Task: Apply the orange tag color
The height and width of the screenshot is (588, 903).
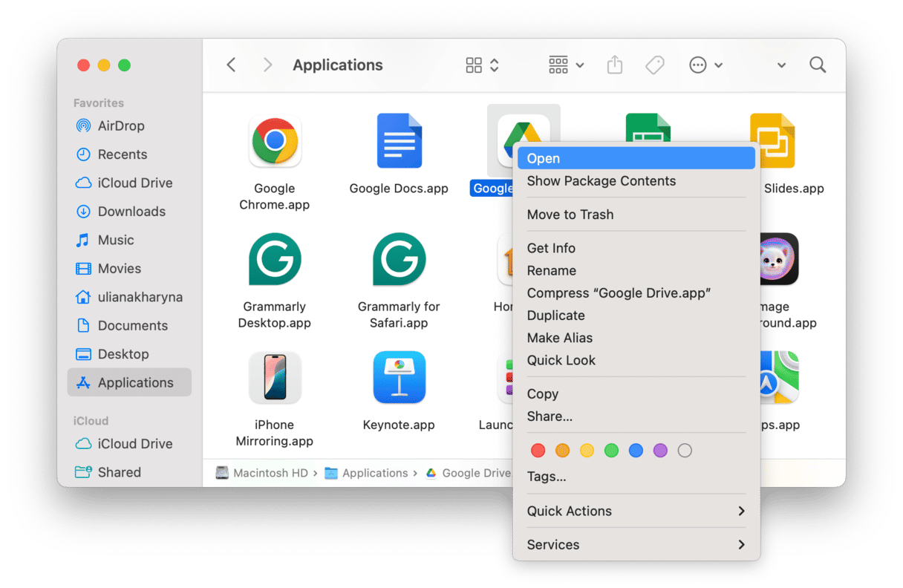Action: (x=563, y=451)
